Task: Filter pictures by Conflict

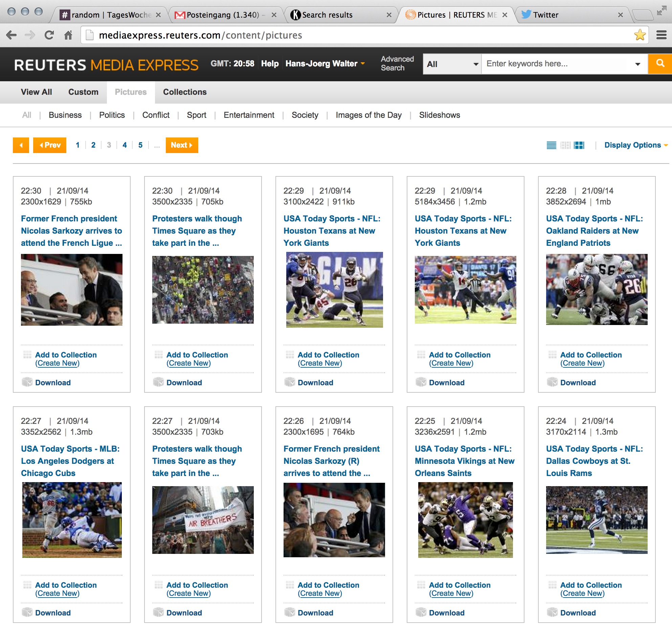Action: pyautogui.click(x=156, y=115)
